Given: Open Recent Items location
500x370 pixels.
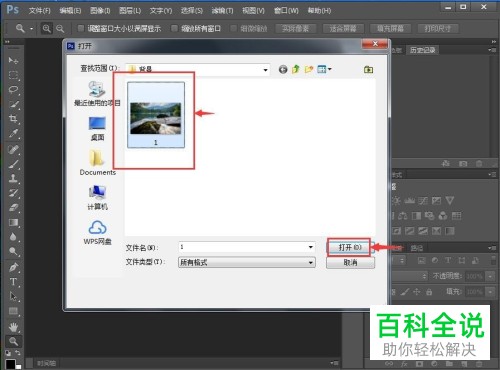Looking at the screenshot, I should [97, 93].
